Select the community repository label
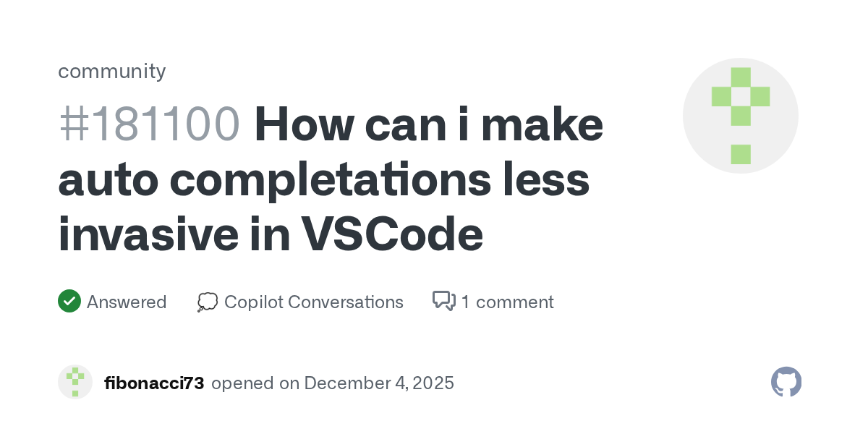868x434 pixels. click(112, 71)
